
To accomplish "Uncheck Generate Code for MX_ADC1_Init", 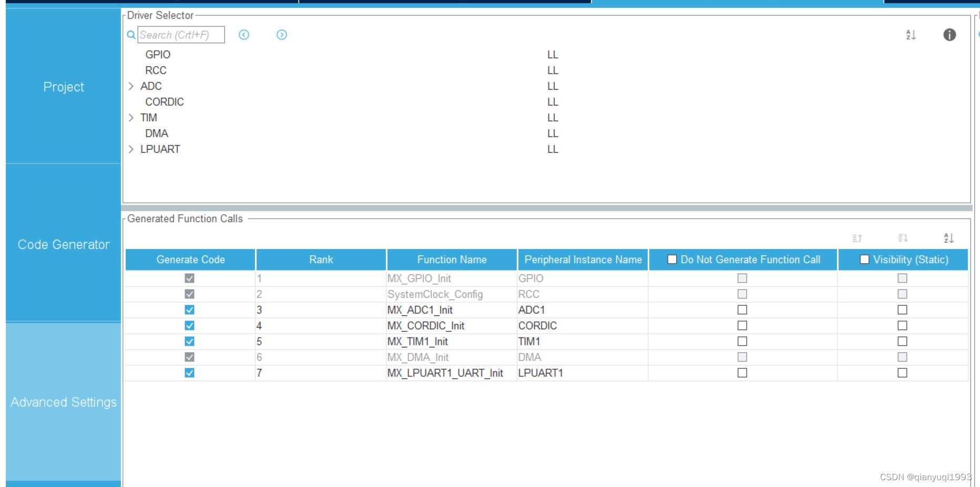I will [190, 309].
